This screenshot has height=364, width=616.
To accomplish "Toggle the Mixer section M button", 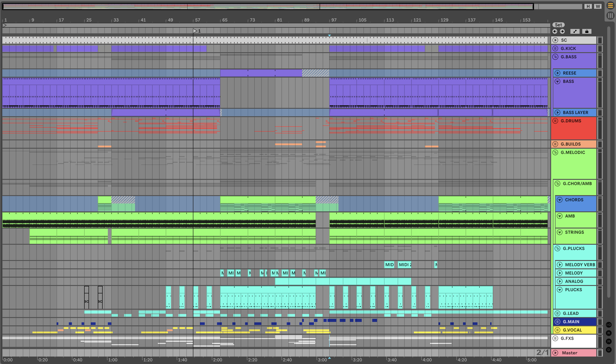I will [x=609, y=341].
